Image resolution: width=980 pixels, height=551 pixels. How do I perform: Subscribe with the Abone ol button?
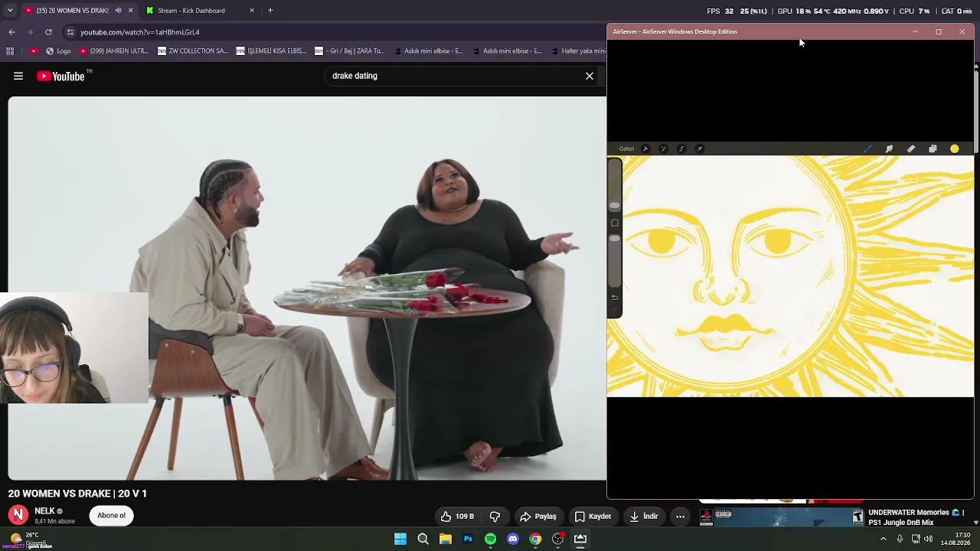point(111,515)
